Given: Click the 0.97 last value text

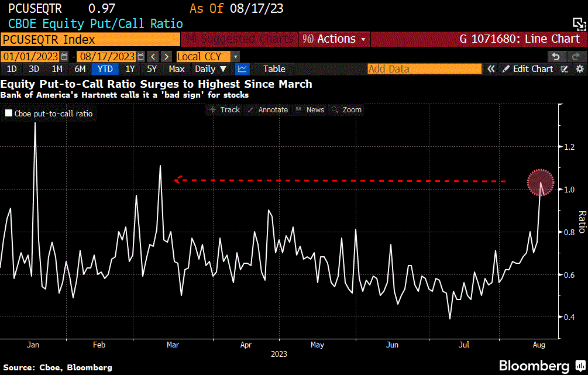Looking at the screenshot, I should click(x=102, y=8).
